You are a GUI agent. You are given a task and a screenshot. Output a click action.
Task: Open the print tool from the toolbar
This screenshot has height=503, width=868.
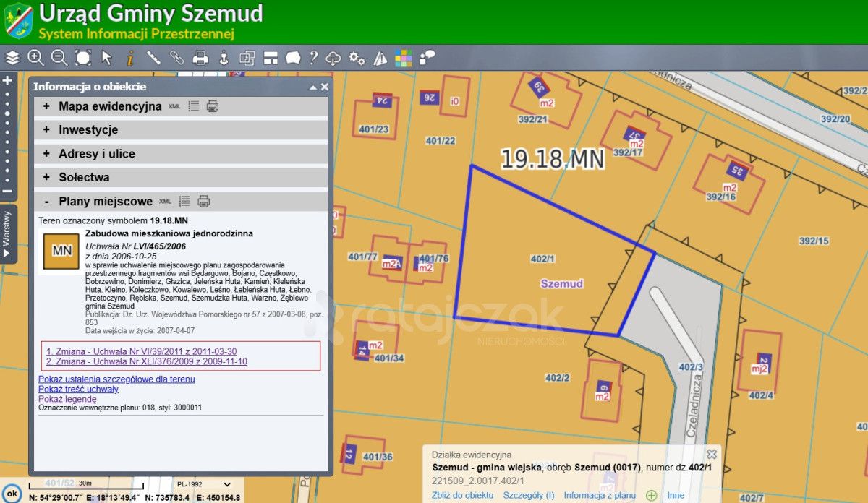point(199,56)
